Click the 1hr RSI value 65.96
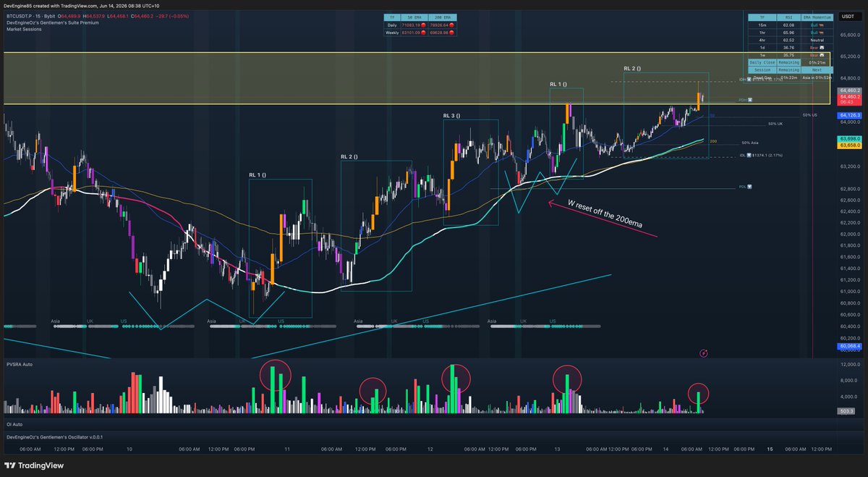The image size is (868, 477). click(788, 32)
